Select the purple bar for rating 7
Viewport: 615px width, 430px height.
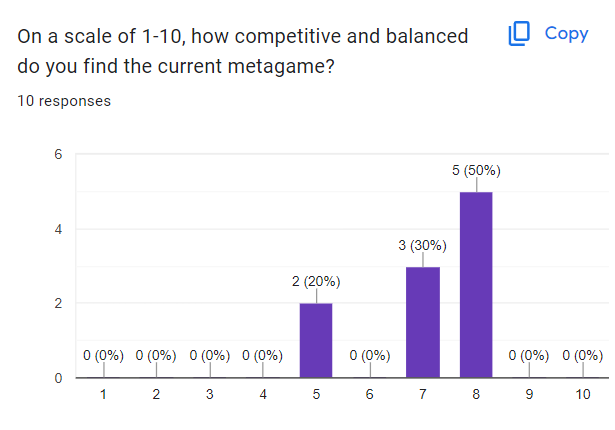coord(423,322)
